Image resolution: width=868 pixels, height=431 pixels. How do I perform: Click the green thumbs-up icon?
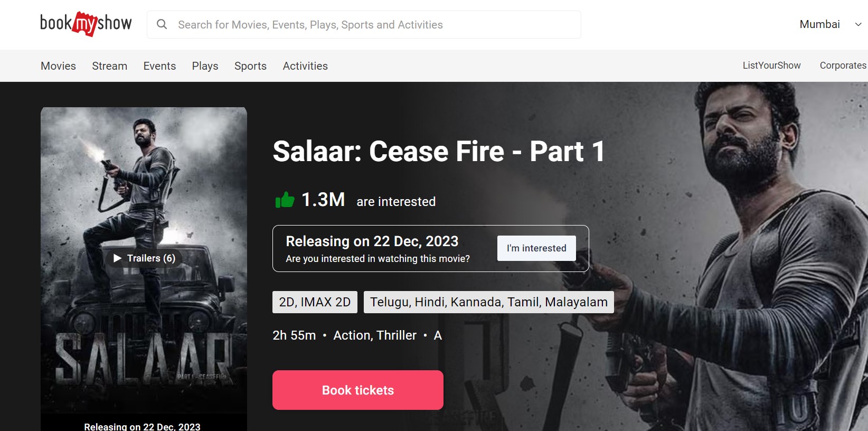pos(285,200)
